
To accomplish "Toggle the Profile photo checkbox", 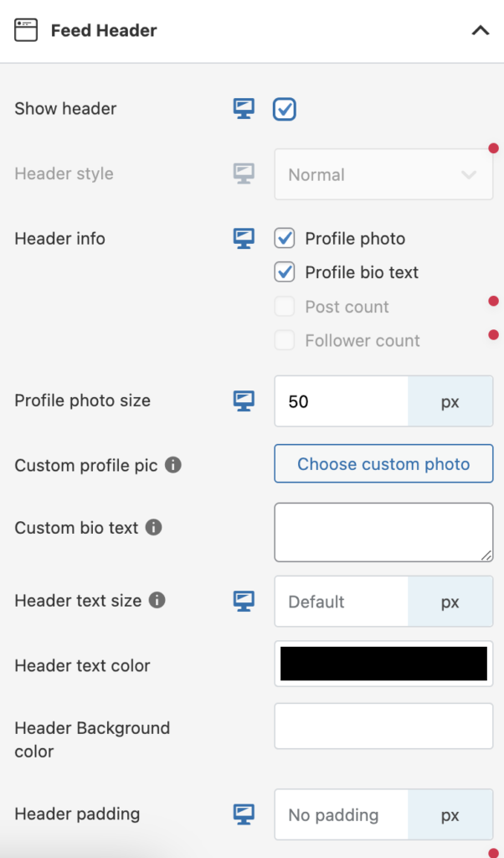I will point(285,239).
